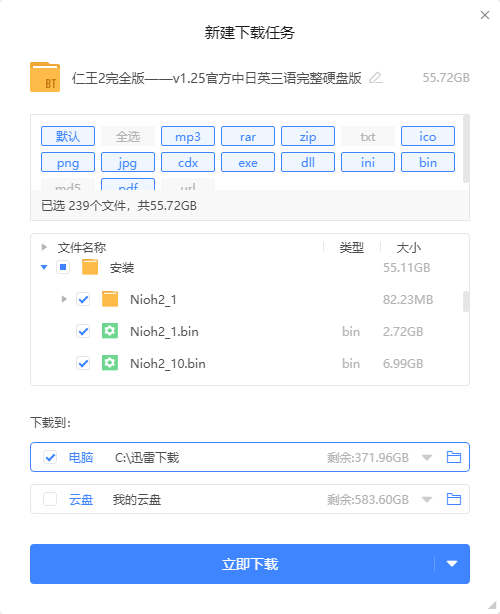Enable the 云盘 download location checkbox
The image size is (500, 614).
tap(50, 499)
